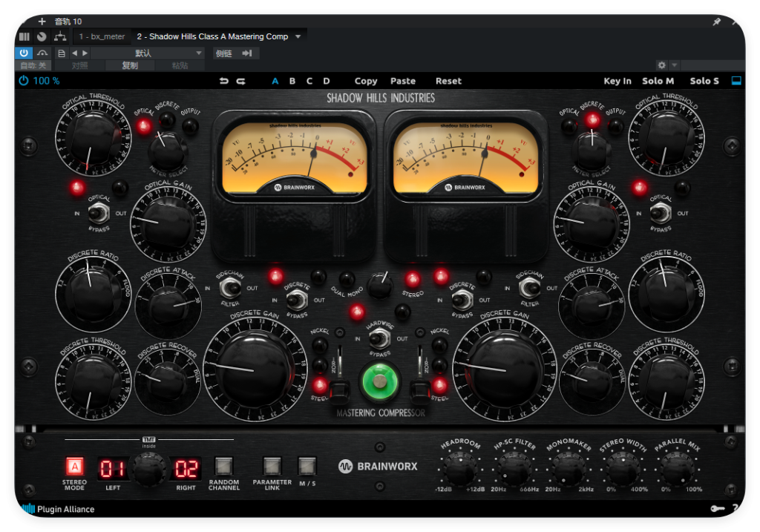760x532 pixels.
Task: Toggle the blue plugin bypass power icon at 100 %
Action: (x=23, y=81)
